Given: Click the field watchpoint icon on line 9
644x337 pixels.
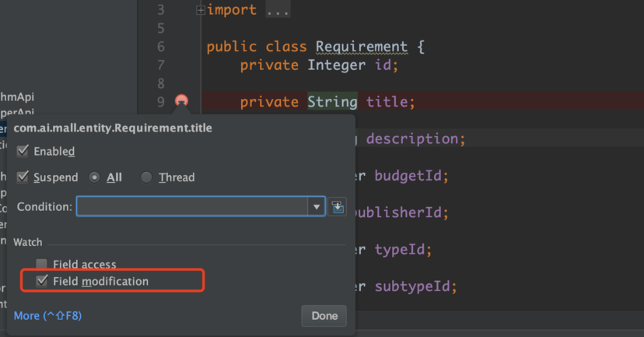Looking at the screenshot, I should point(181,101).
